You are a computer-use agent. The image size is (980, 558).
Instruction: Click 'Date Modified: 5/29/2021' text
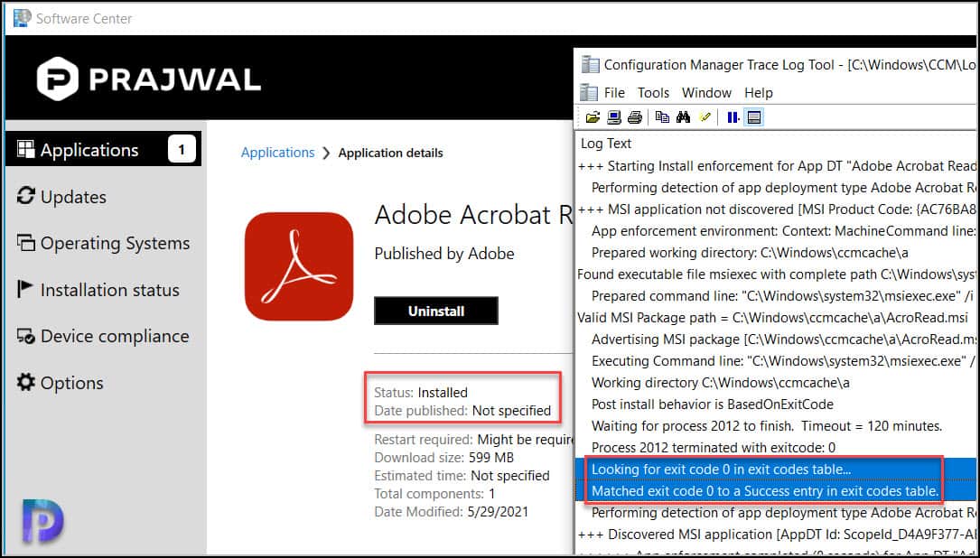click(452, 512)
